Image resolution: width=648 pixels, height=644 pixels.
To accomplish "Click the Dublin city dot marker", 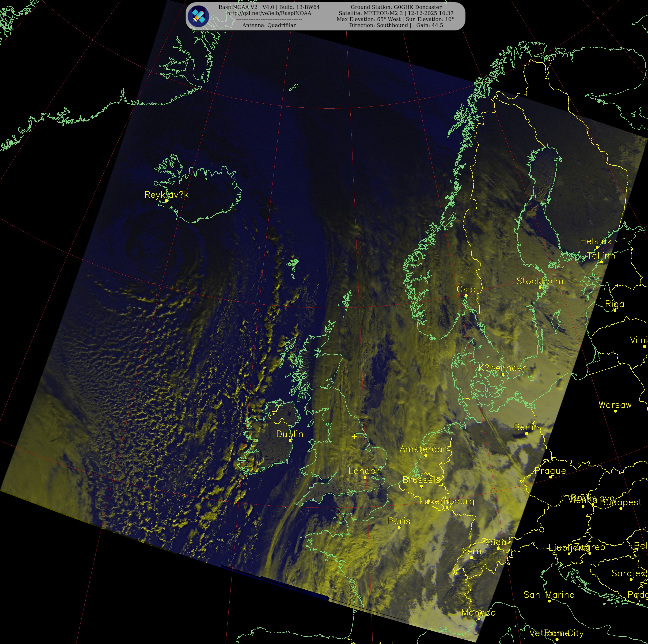I will point(290,440).
